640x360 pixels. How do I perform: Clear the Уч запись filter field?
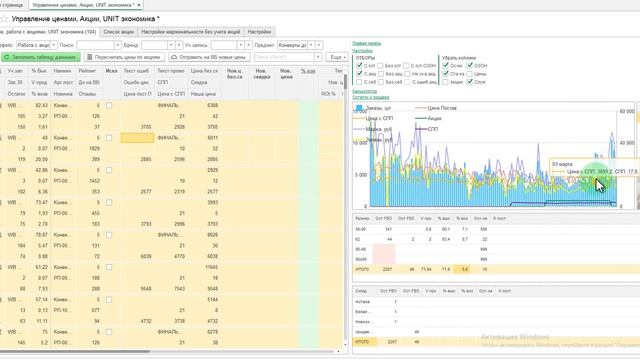(x=248, y=45)
